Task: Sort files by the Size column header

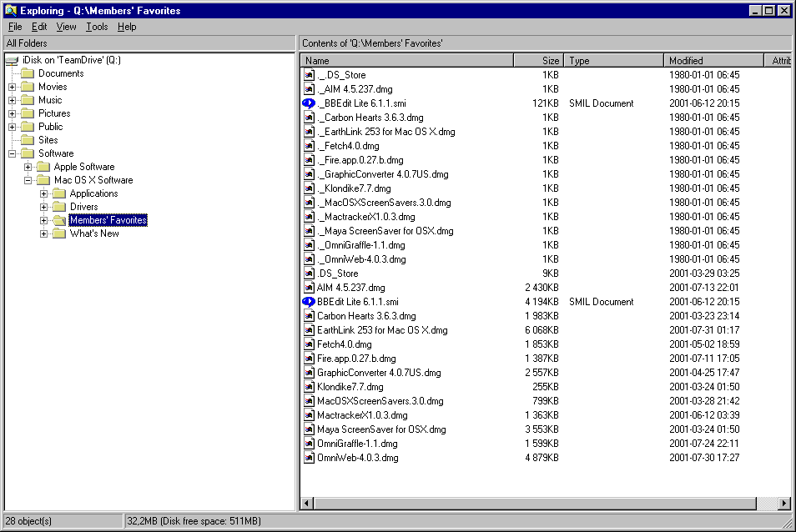Action: 539,61
